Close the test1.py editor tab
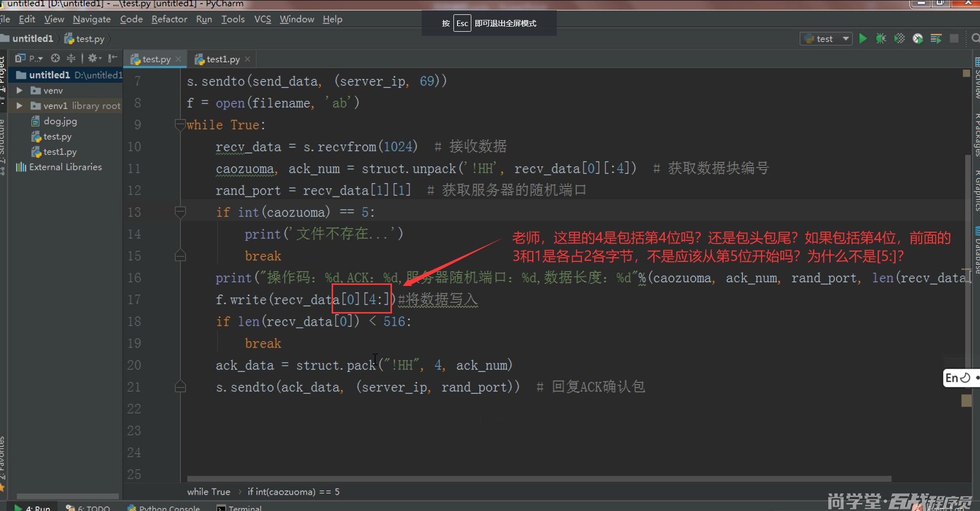Viewport: 980px width, 511px height. [x=248, y=59]
